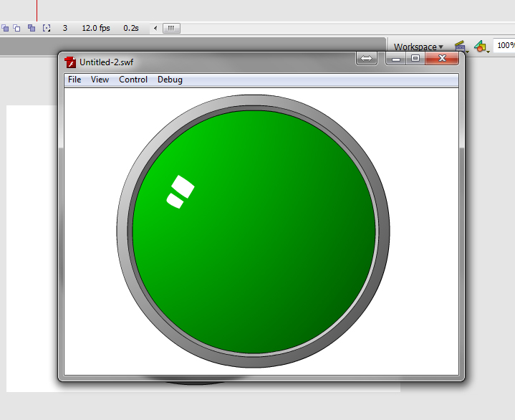Click the 0.2s elapsed time value
This screenshot has height=420, width=515.
coord(131,28)
